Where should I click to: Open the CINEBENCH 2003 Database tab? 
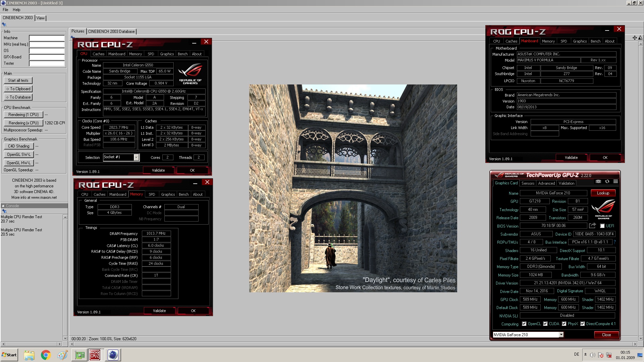click(x=111, y=32)
